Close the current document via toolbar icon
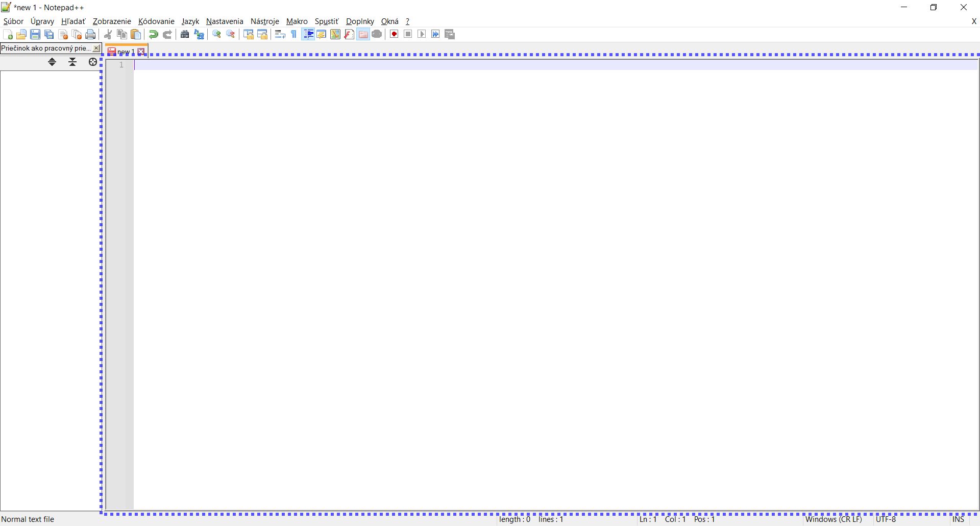The height and width of the screenshot is (526, 980). click(x=63, y=34)
